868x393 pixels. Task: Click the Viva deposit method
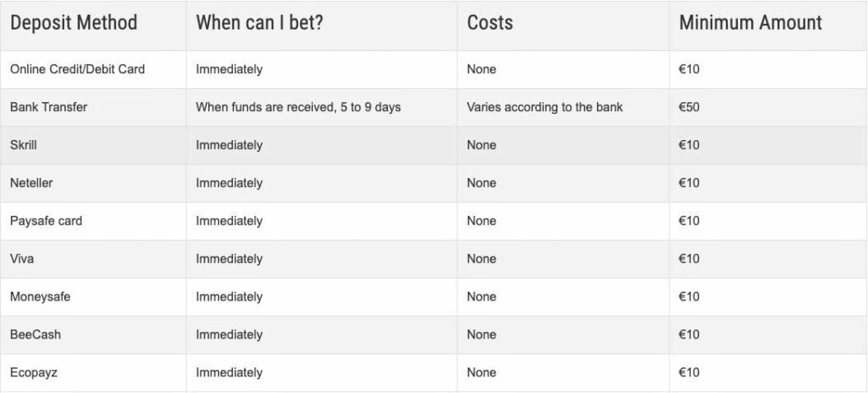pyautogui.click(x=22, y=259)
